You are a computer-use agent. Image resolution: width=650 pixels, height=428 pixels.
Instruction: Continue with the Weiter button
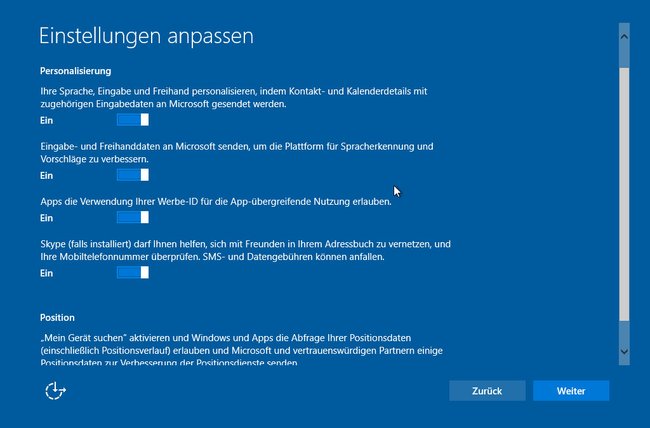coord(571,391)
